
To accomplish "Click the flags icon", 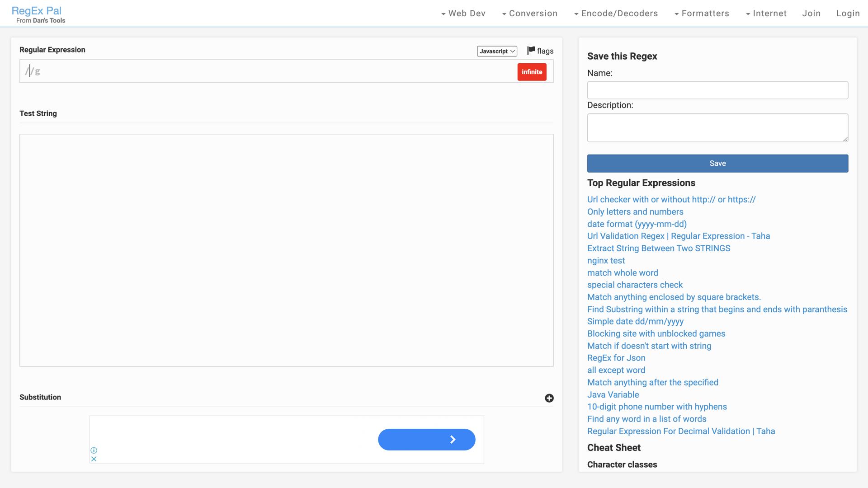I will coord(531,51).
